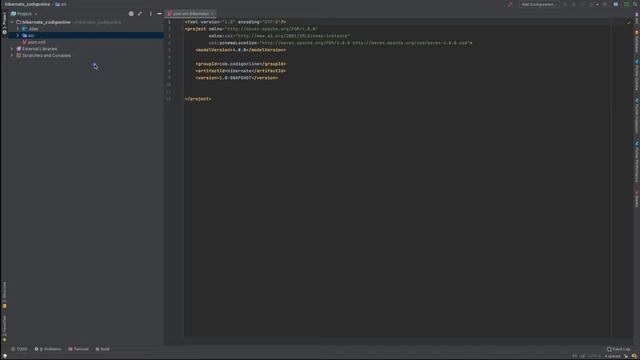This screenshot has width=640, height=360.
Task: Click the xml version declaration line
Action: [x=235, y=22]
